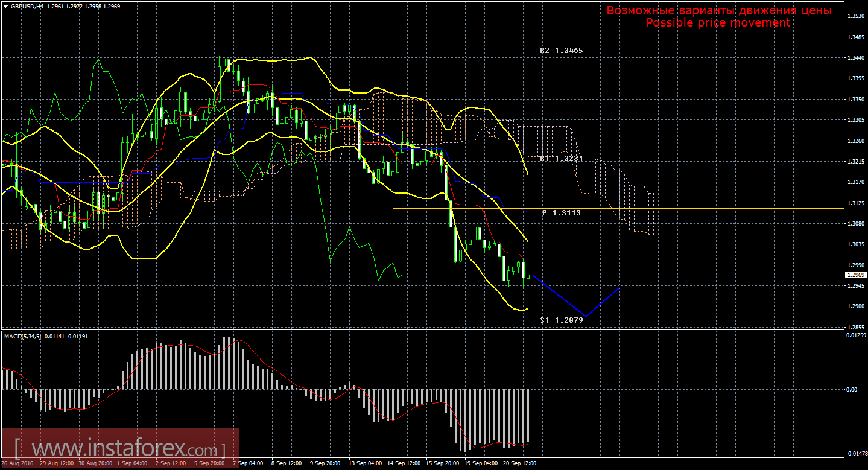Select the R2 1.3465 resistance label
Viewport: 868px width, 470px height.
561,51
